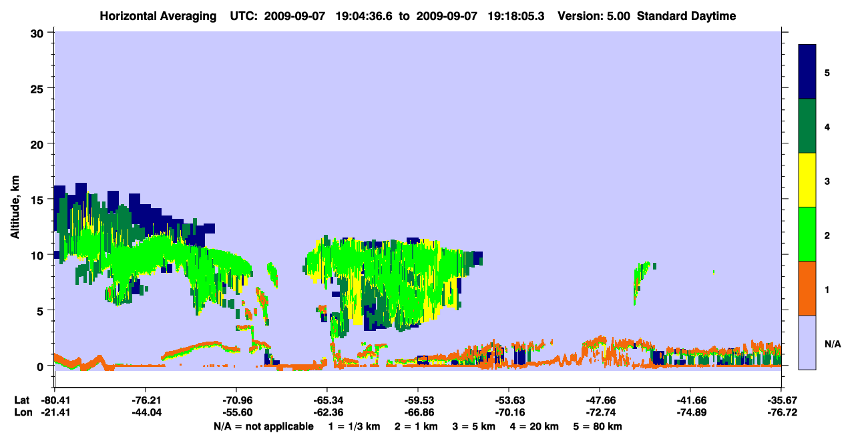The image size is (868, 445).
Task: Click longitude value -70.16
Action: coord(509,412)
